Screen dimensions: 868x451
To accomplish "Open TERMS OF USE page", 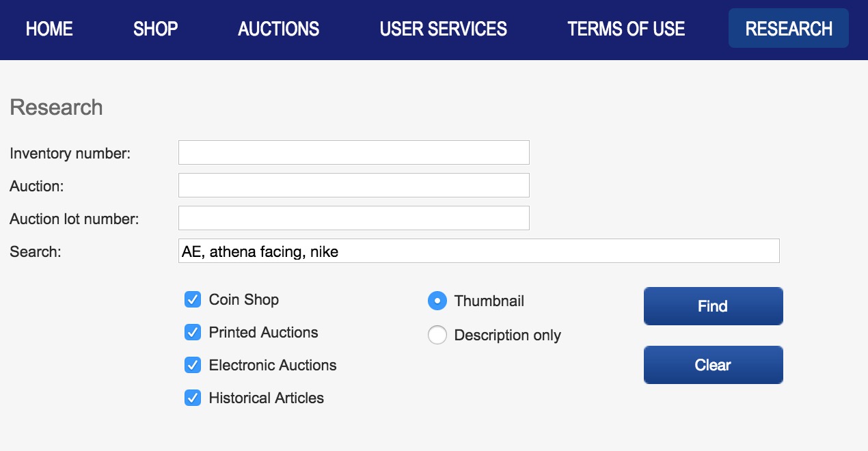I will click(x=626, y=29).
